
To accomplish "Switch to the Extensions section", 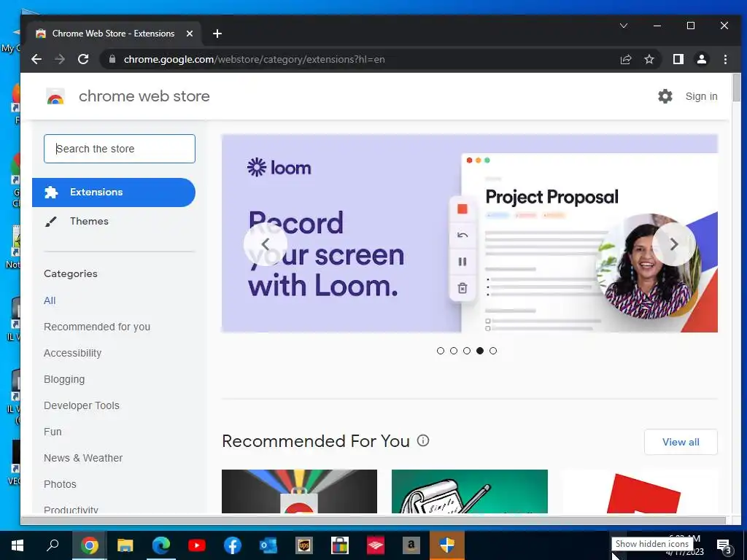I will [x=113, y=192].
